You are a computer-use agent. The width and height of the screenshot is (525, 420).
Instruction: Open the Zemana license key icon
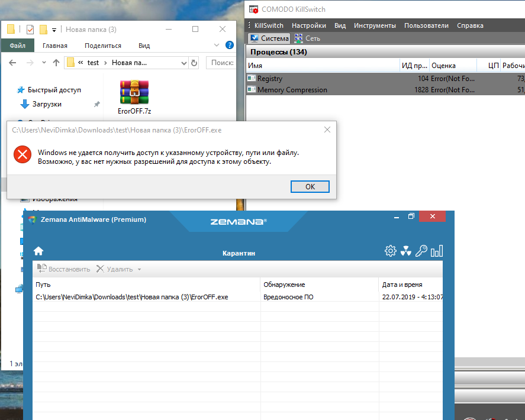[x=421, y=251]
